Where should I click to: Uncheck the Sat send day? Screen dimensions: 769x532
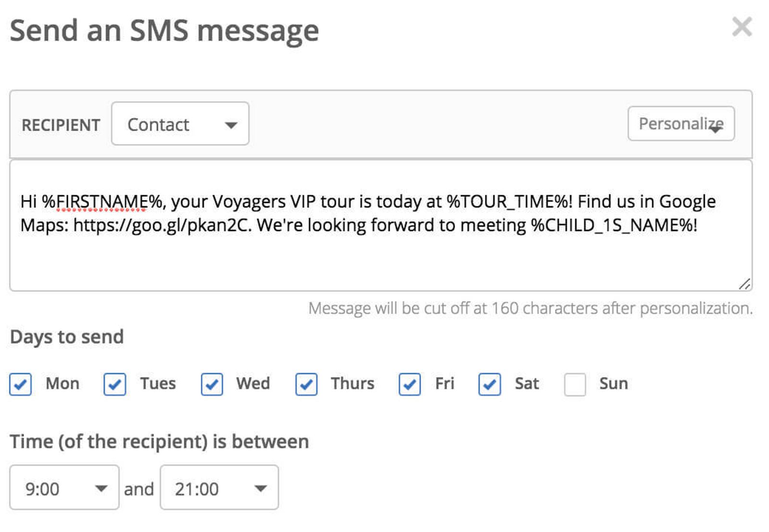point(489,384)
